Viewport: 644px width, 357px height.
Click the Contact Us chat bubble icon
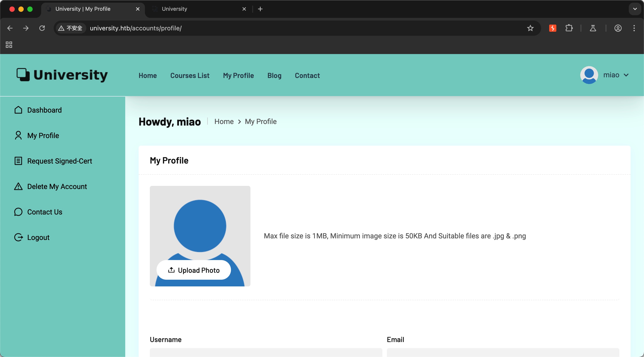[x=18, y=212]
